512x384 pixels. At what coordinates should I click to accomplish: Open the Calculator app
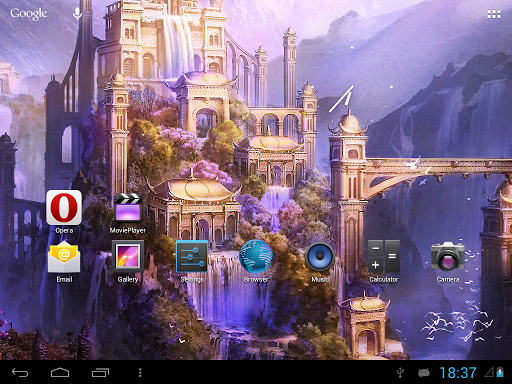click(x=384, y=257)
